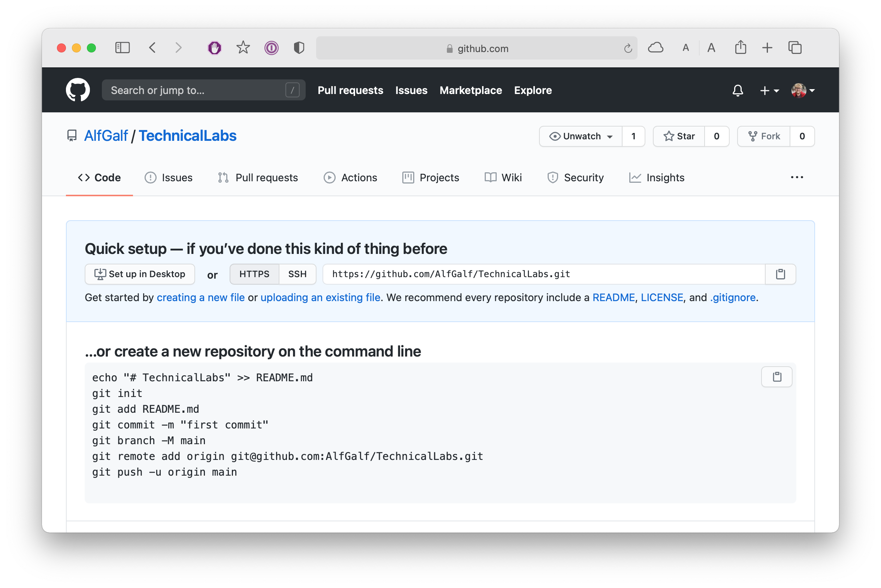881x588 pixels.
Task: Click the slash shortcut key in search
Action: (292, 90)
